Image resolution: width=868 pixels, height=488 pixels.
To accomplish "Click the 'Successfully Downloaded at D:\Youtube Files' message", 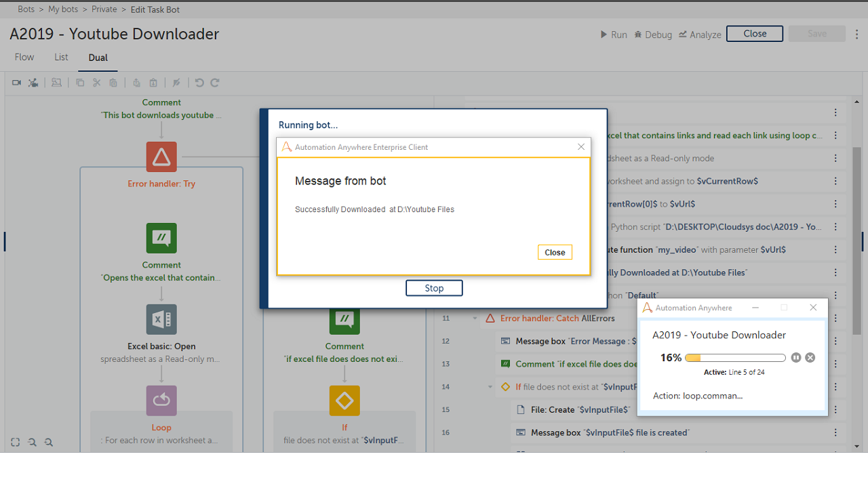I will (374, 209).
